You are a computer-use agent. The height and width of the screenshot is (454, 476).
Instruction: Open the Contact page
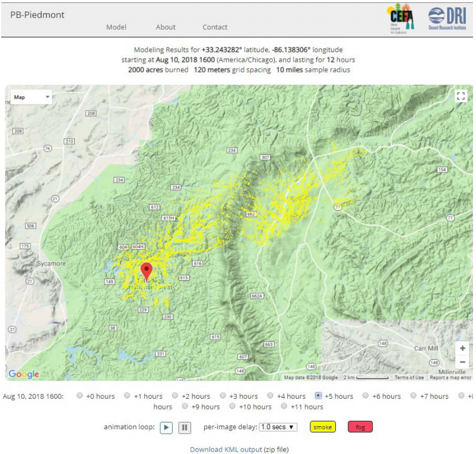tap(215, 27)
